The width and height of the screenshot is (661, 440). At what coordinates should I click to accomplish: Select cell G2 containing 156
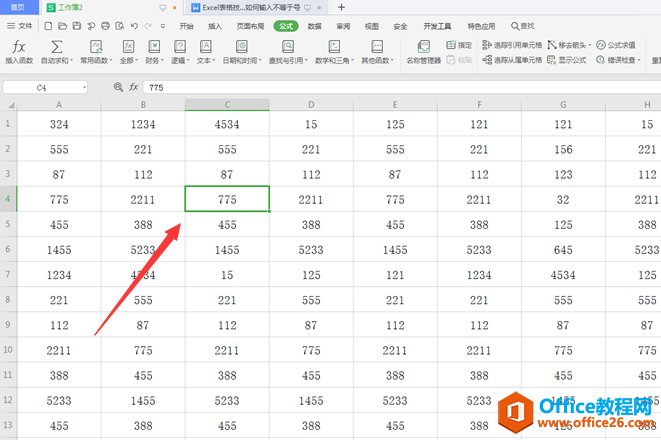pyautogui.click(x=563, y=149)
